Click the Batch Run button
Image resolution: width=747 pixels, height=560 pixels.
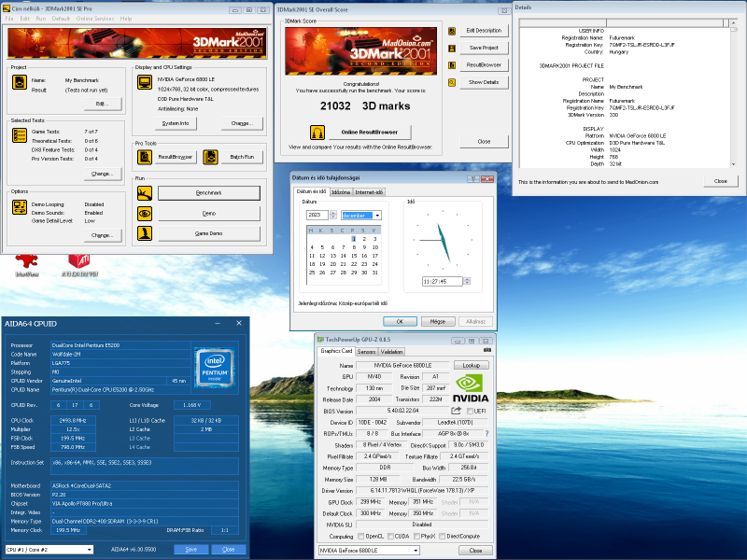(242, 157)
